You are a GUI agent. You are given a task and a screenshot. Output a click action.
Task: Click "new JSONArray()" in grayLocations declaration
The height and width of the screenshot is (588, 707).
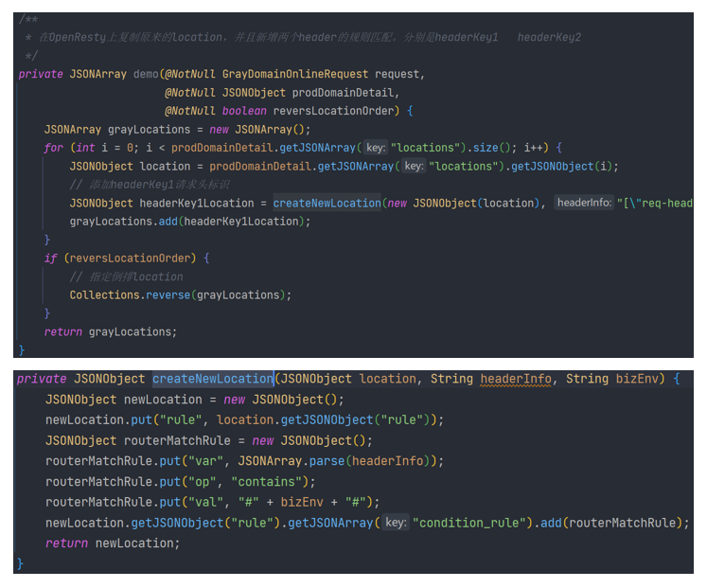pyautogui.click(x=259, y=130)
